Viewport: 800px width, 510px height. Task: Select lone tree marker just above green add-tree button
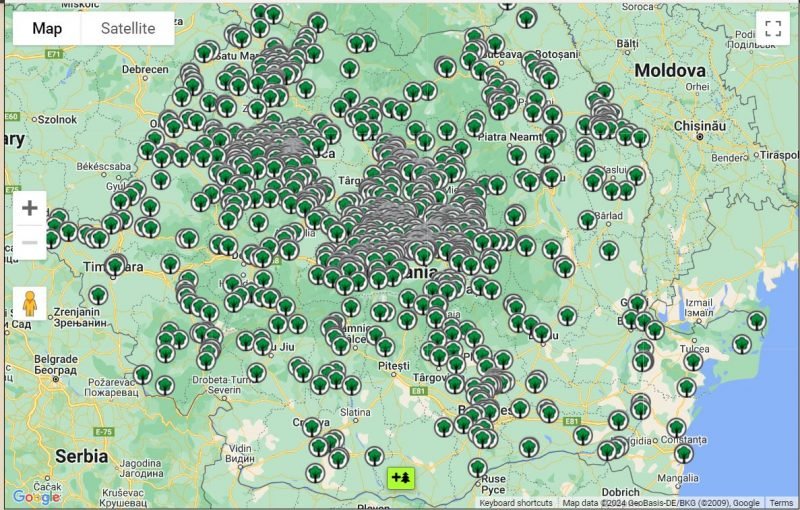pyautogui.click(x=374, y=456)
